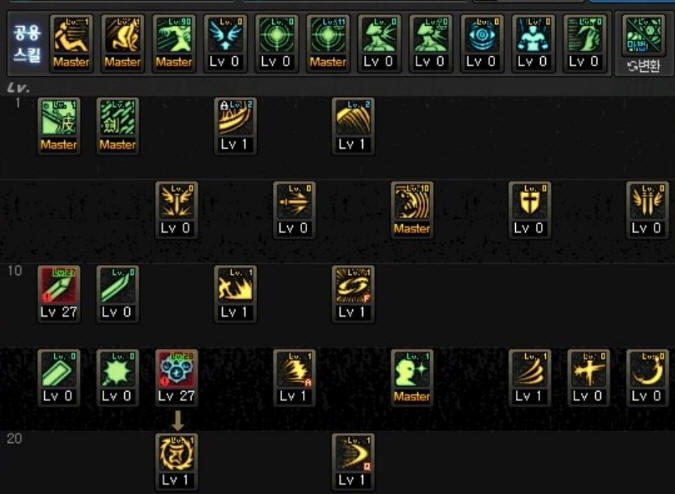Click the locked gold slash skill icon
This screenshot has width=675, height=494.
(235, 126)
